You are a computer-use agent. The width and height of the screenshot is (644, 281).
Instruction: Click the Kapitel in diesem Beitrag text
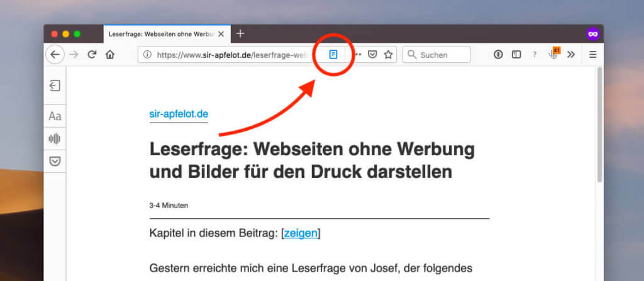pos(215,233)
